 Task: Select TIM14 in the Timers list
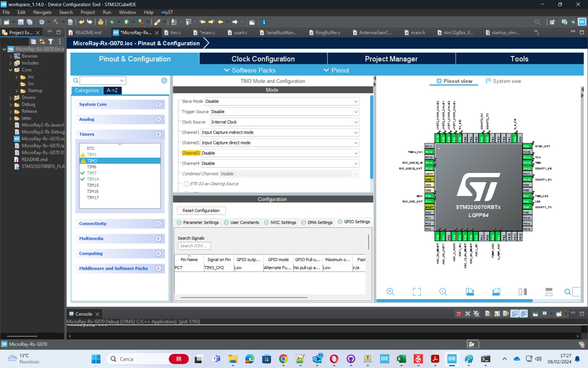93,179
